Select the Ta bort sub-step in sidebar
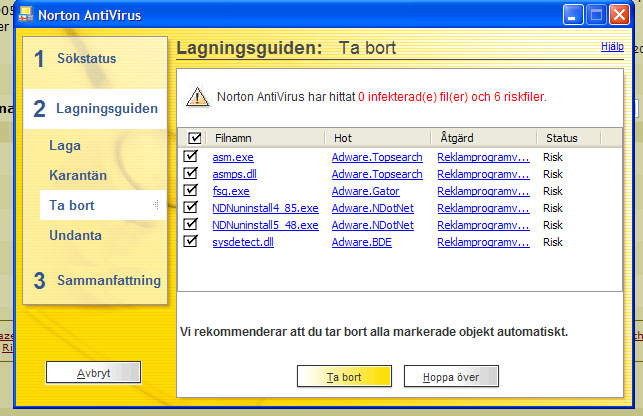643x416 pixels. coord(103,205)
